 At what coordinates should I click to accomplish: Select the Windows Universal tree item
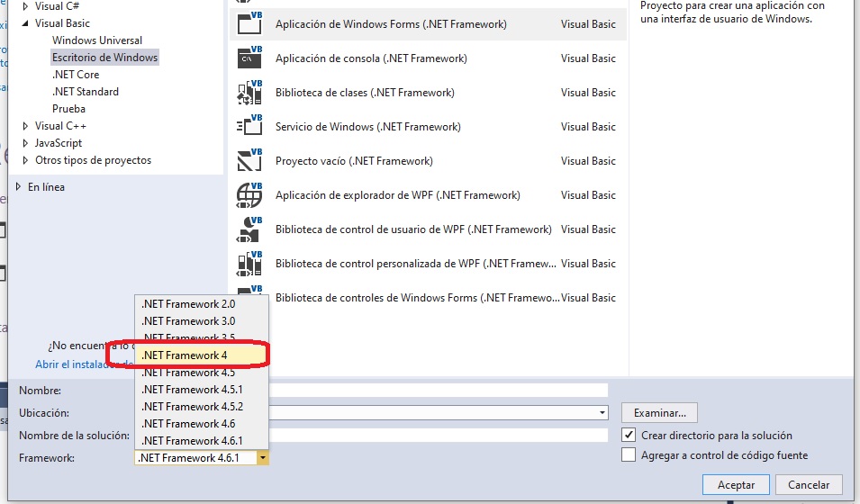point(97,40)
